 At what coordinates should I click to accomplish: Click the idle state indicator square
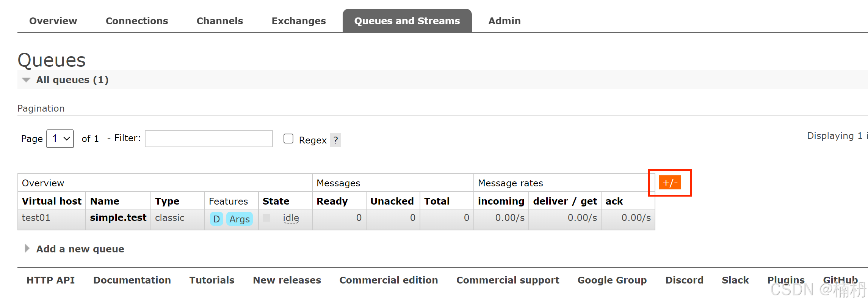[266, 218]
